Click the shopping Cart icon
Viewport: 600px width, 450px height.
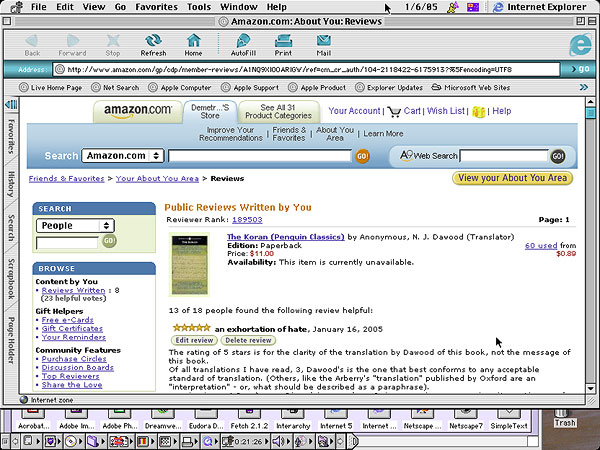pos(394,112)
